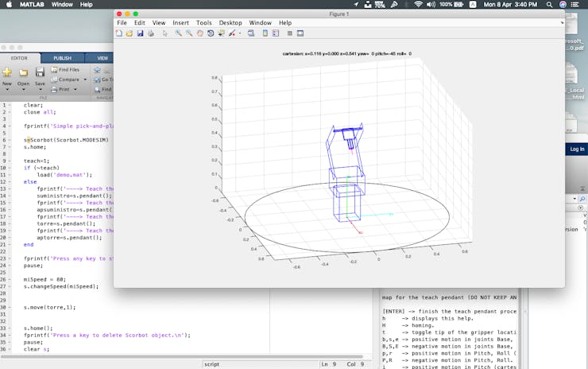Save the figure with the floppy disk icon

pos(141,33)
